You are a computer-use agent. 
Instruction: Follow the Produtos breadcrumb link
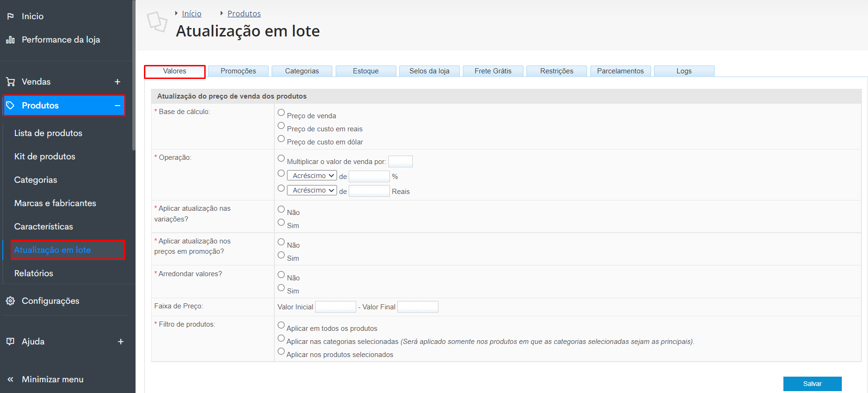244,14
